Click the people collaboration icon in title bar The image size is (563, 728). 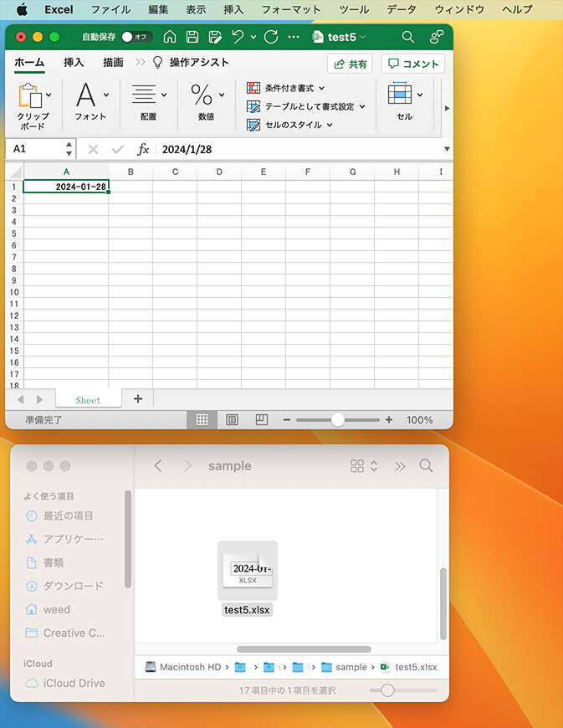click(437, 37)
